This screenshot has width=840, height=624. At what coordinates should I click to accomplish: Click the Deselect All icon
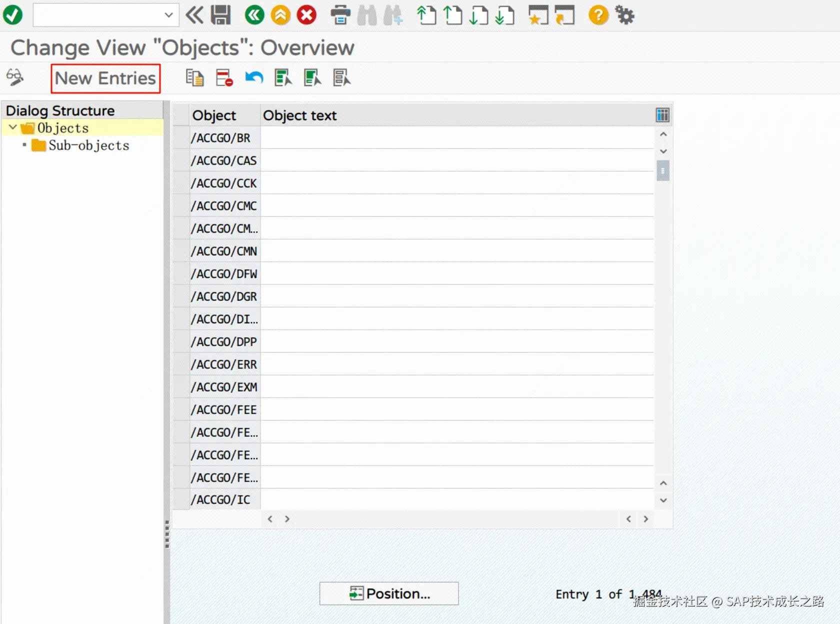pyautogui.click(x=342, y=78)
